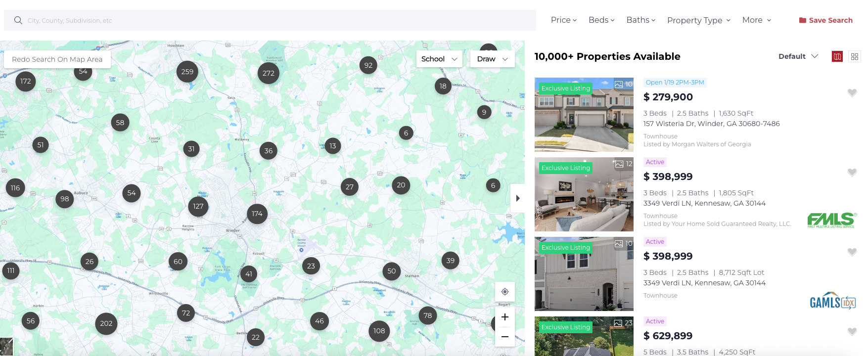The height and width of the screenshot is (356, 868).
Task: Select map cluster 172
Action: (26, 81)
